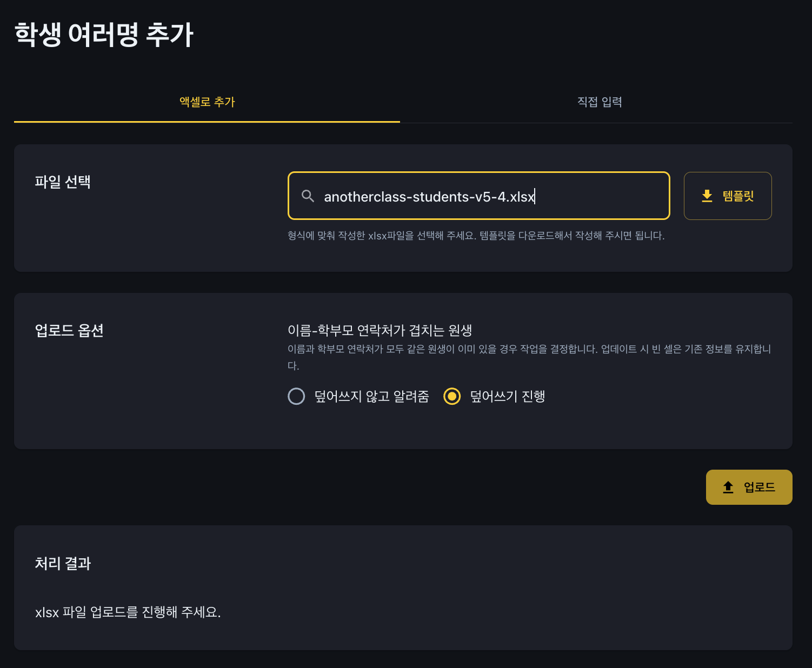This screenshot has height=668, width=812.
Task: Select the 덮어쓰기 진행 radio button
Action: (x=452, y=396)
